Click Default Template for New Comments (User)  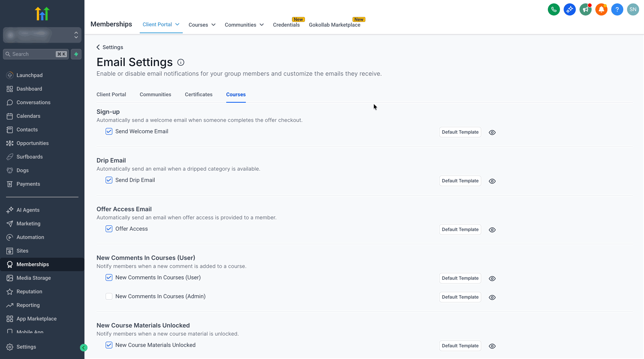pyautogui.click(x=460, y=278)
